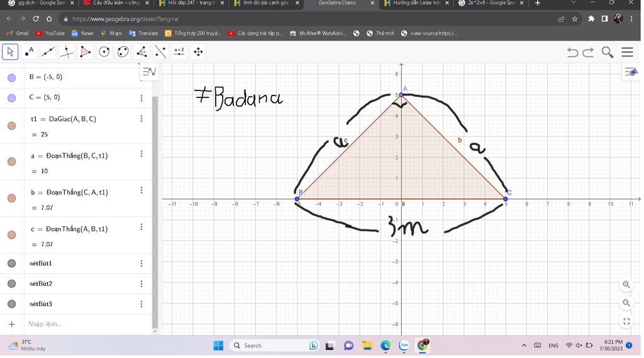Select the Point tool

click(x=29, y=52)
